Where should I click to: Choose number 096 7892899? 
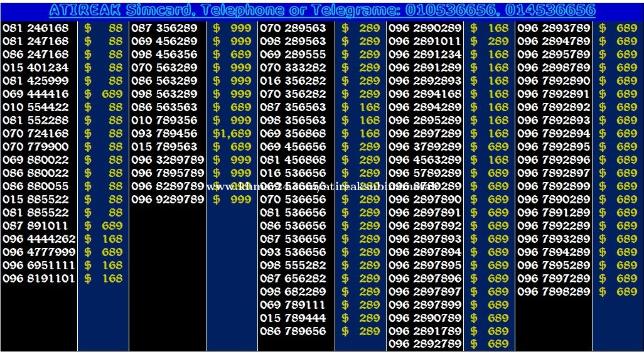point(554,186)
